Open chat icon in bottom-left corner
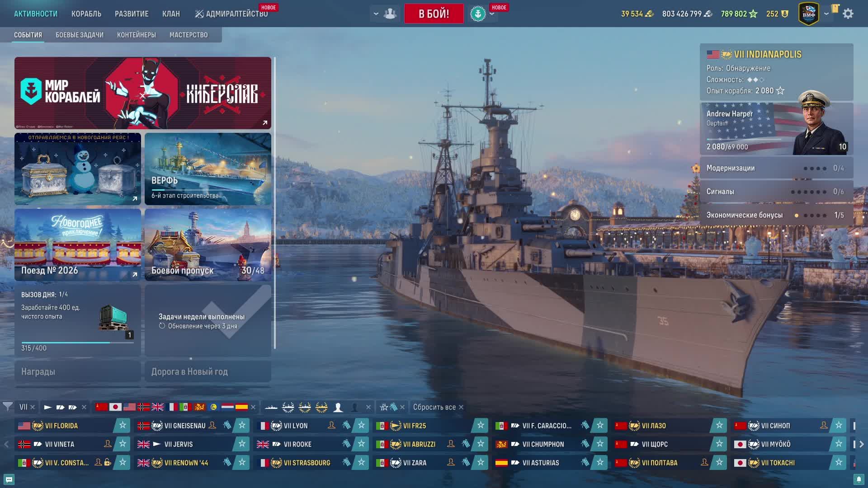 [x=9, y=479]
